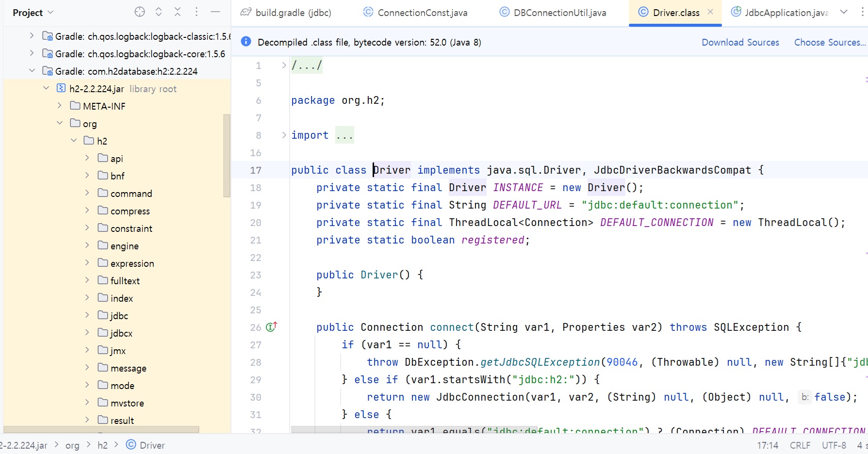
Task: Switch to the DBConnectionUtil.java tab
Action: click(x=553, y=13)
